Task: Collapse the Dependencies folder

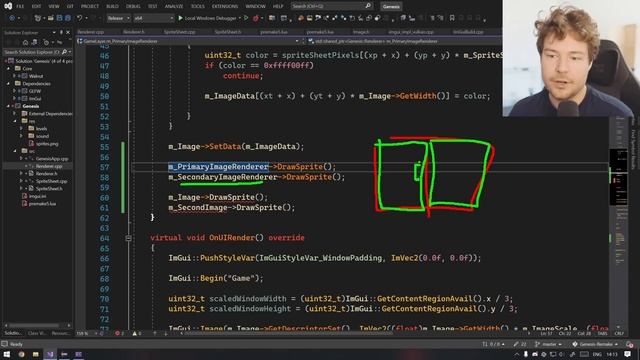Action: tap(9, 84)
